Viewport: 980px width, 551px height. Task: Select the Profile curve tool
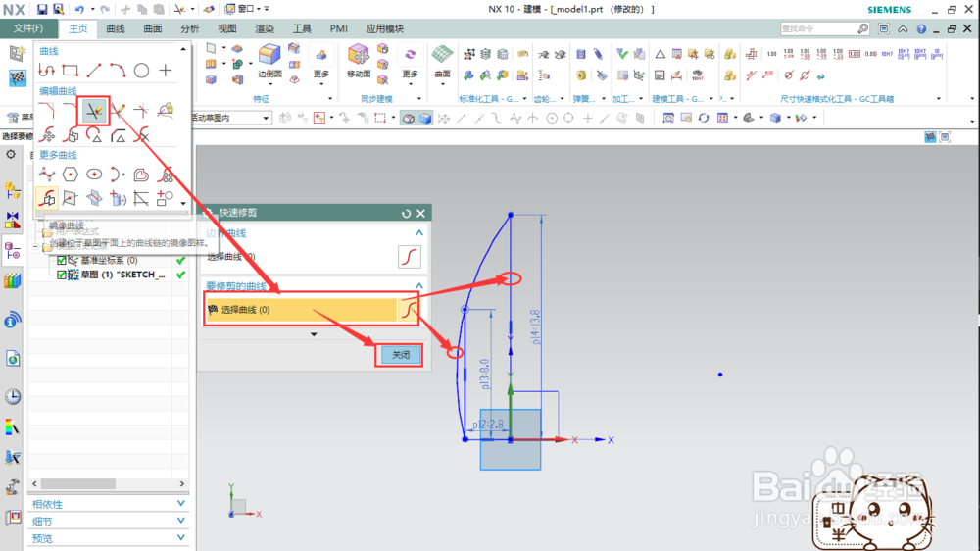coord(47,70)
